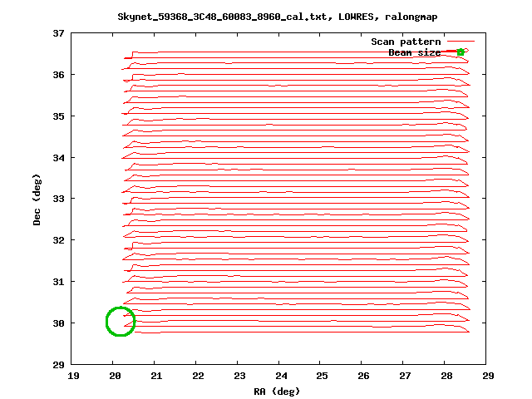Screen dimensions: 532x399
Task: Click tick label 20 on RA axis
Action: click(x=115, y=376)
